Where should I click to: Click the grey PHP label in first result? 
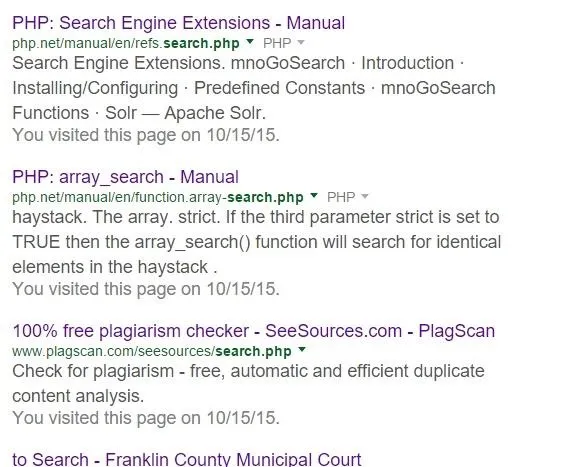pyautogui.click(x=277, y=43)
